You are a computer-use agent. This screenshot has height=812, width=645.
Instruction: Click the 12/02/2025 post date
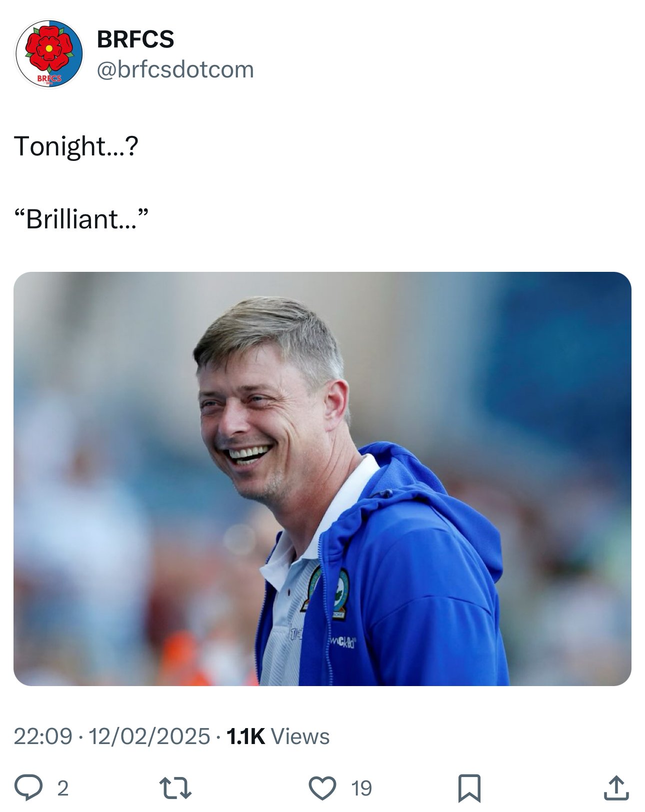(x=149, y=737)
